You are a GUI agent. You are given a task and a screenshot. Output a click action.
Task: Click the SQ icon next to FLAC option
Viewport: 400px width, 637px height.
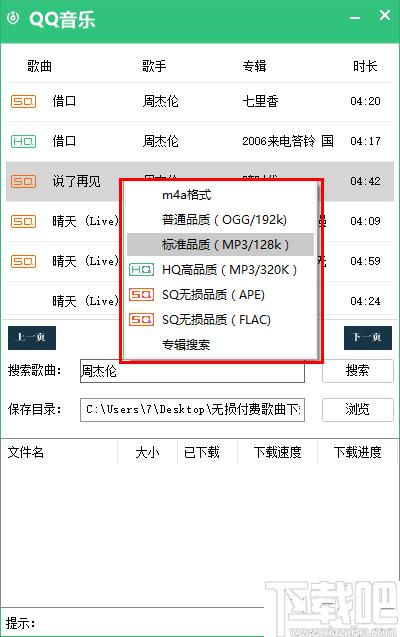(141, 320)
